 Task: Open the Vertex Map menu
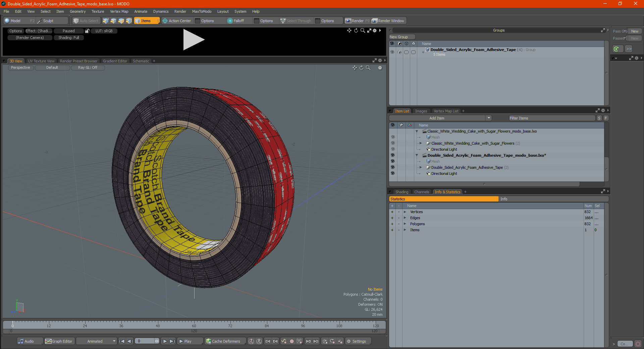click(x=119, y=11)
